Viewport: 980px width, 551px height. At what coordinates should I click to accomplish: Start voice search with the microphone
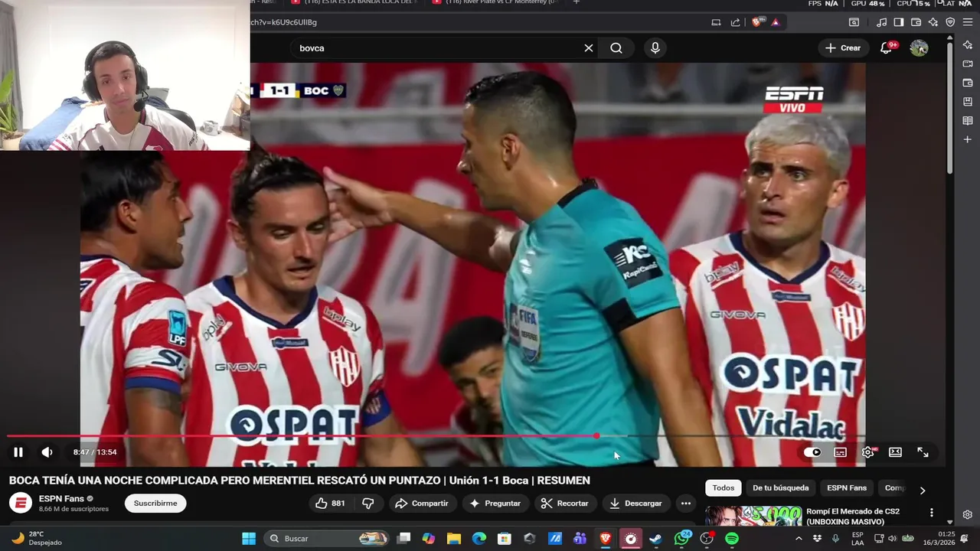click(655, 48)
